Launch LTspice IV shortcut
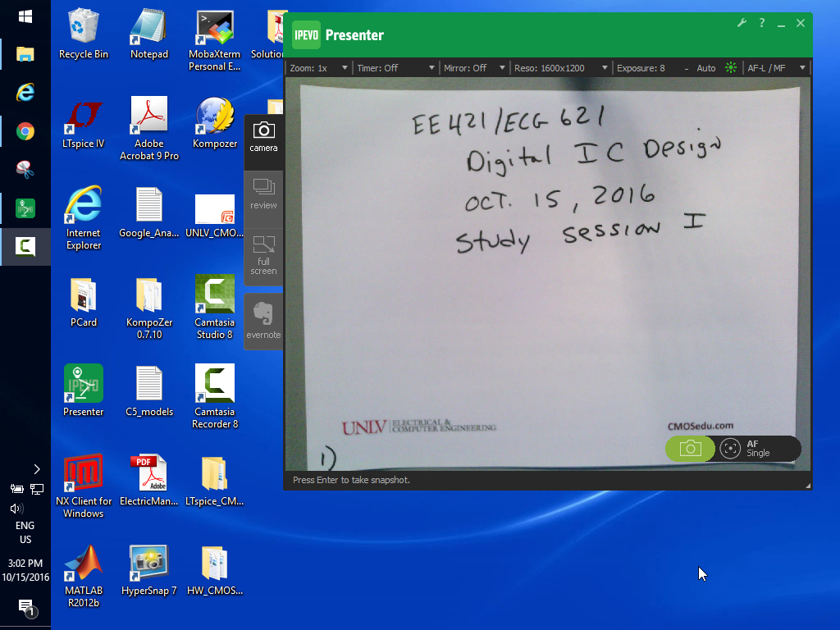Viewport: 840px width, 630px height. 83,123
